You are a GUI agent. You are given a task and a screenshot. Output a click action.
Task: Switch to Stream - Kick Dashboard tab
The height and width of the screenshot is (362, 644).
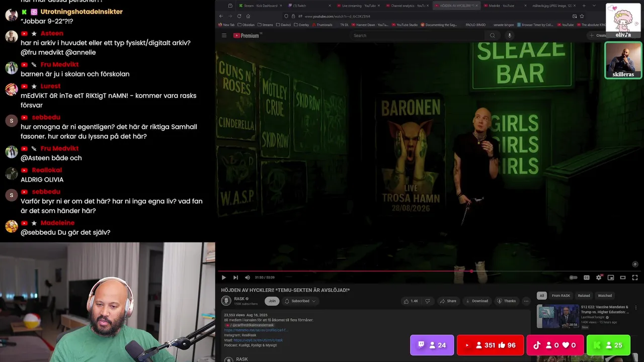(x=261, y=6)
